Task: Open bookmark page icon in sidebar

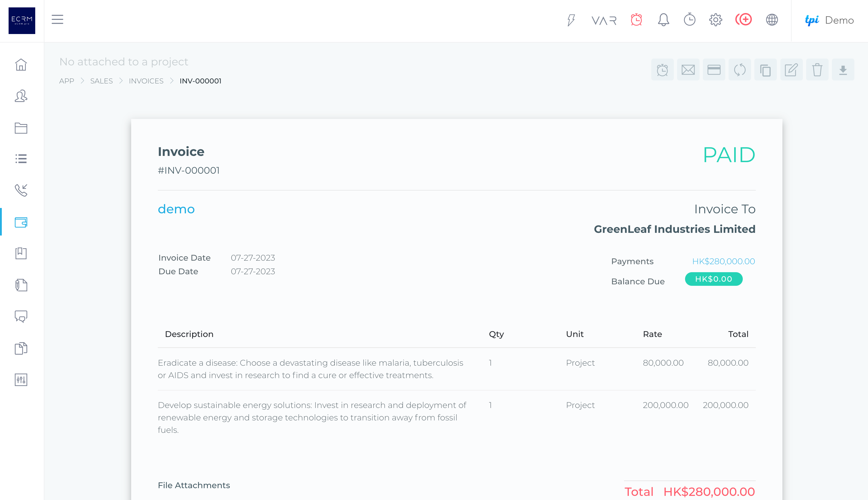Action: click(x=21, y=253)
